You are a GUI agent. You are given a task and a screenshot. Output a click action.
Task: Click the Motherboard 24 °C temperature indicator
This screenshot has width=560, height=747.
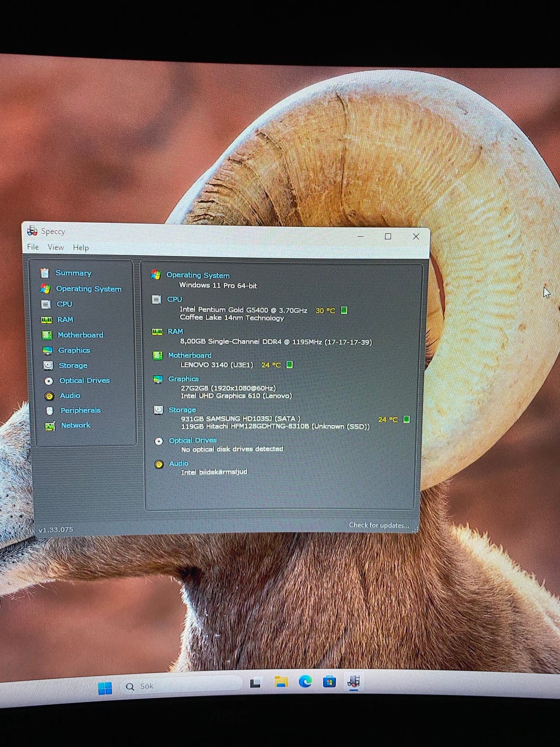(277, 365)
